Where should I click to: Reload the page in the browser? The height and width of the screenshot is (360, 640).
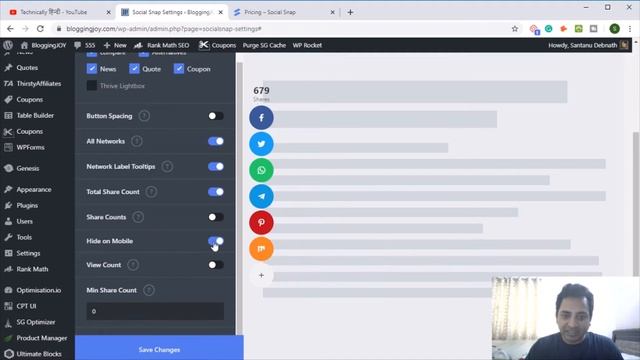click(x=40, y=29)
